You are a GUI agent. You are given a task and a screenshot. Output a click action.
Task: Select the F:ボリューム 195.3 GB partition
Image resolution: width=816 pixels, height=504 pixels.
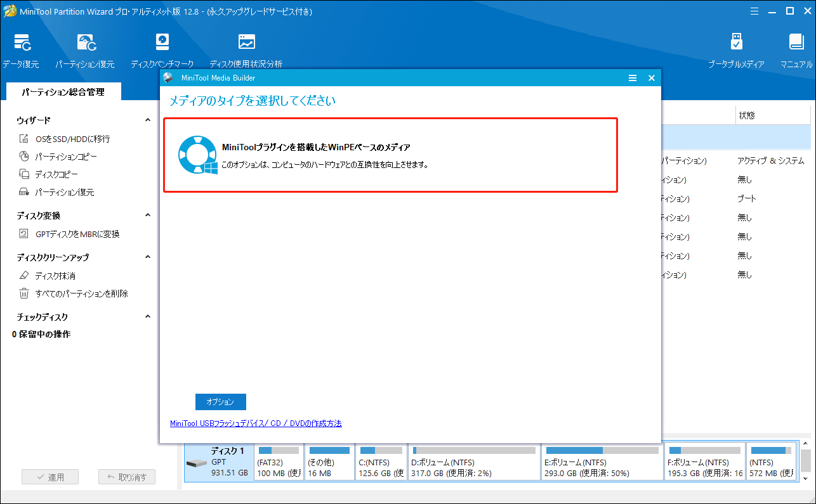click(705, 462)
